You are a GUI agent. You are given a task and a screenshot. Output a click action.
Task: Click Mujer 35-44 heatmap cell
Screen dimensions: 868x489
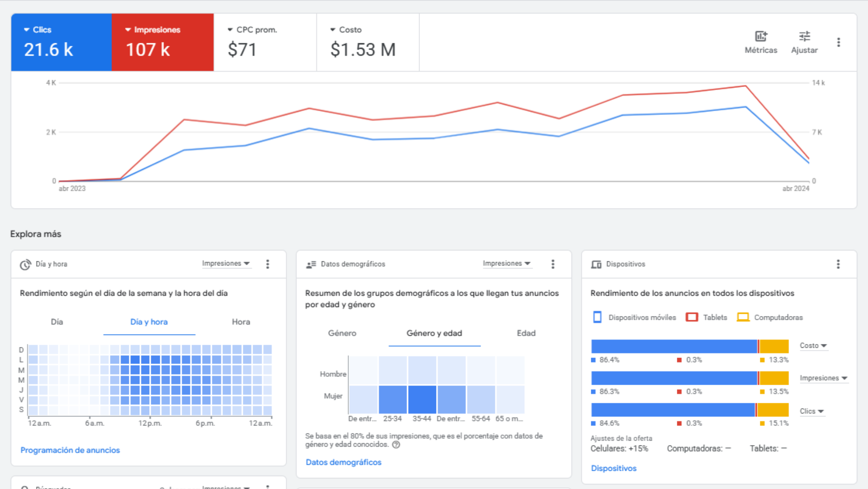pos(422,399)
